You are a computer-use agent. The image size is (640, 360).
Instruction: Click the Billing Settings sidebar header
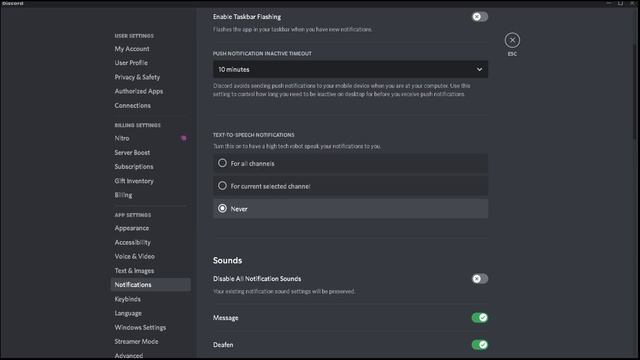click(137, 125)
